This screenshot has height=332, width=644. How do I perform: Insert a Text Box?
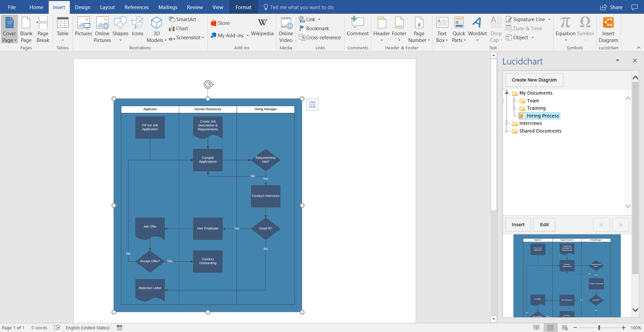click(442, 30)
